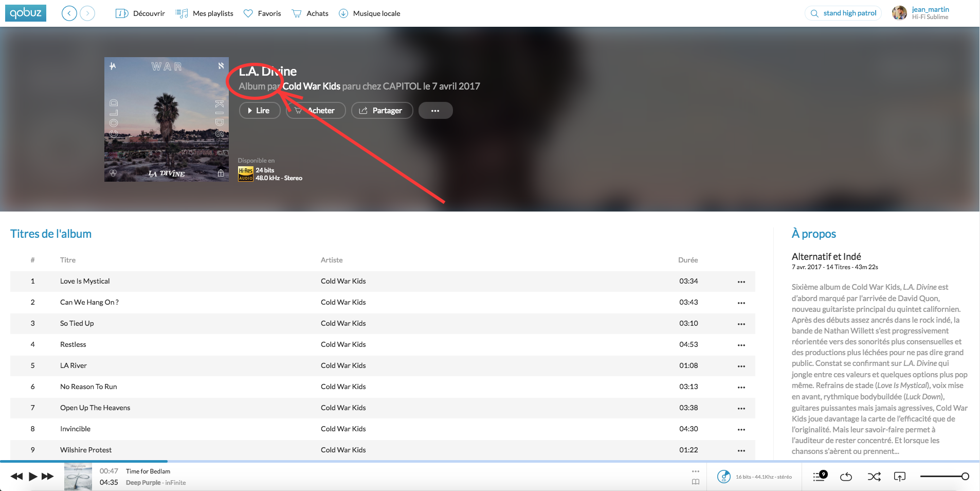Screen dimensions: 980x491
Task: Sort tracks by Titre column header
Action: [68, 260]
